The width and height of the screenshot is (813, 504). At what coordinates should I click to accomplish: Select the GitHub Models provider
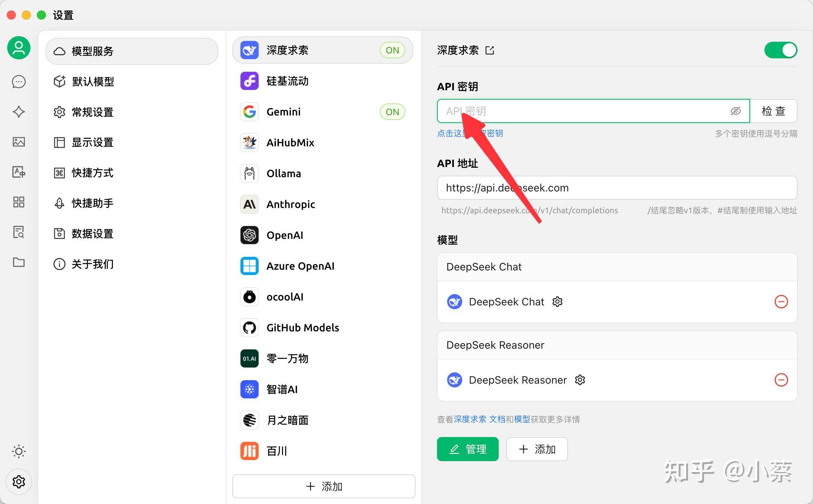323,328
